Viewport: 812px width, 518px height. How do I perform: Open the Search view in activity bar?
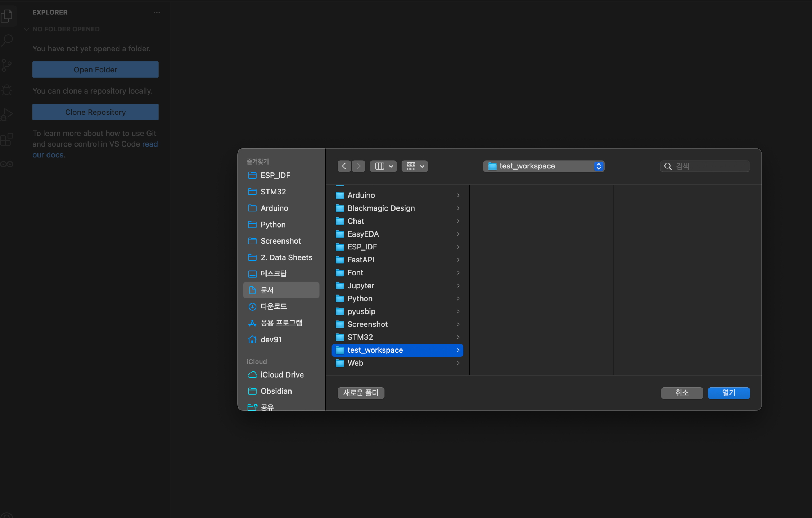click(7, 40)
